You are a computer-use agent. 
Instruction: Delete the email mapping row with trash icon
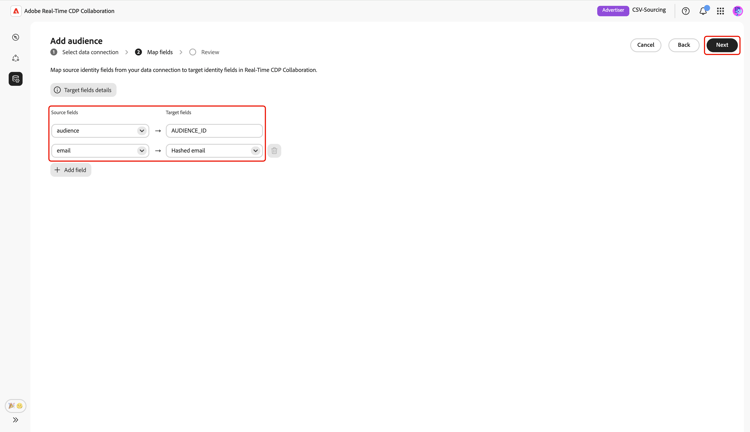pyautogui.click(x=274, y=151)
